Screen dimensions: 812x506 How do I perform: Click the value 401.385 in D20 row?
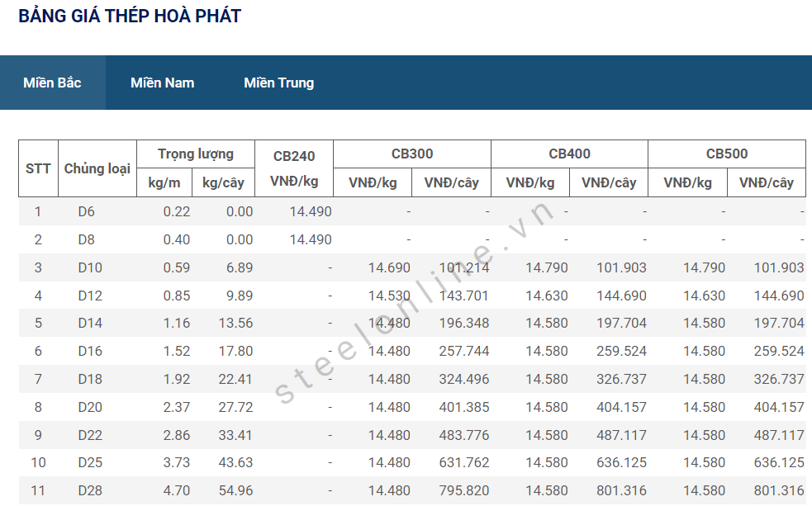point(464,407)
